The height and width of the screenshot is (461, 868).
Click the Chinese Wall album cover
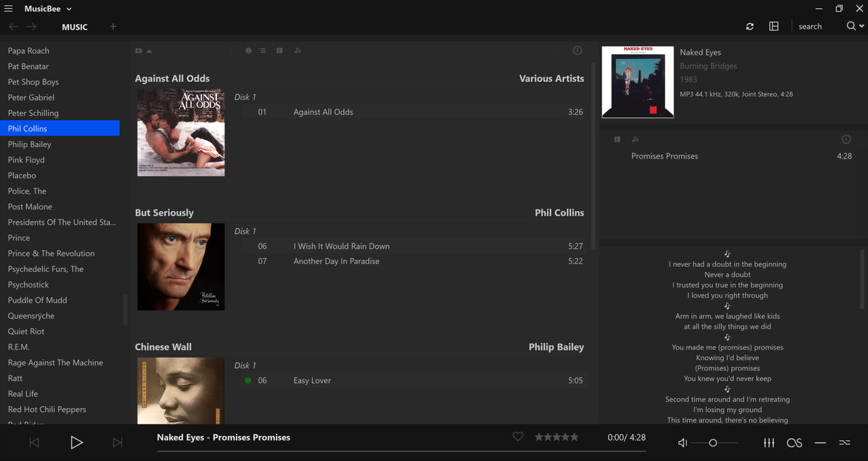(x=181, y=390)
